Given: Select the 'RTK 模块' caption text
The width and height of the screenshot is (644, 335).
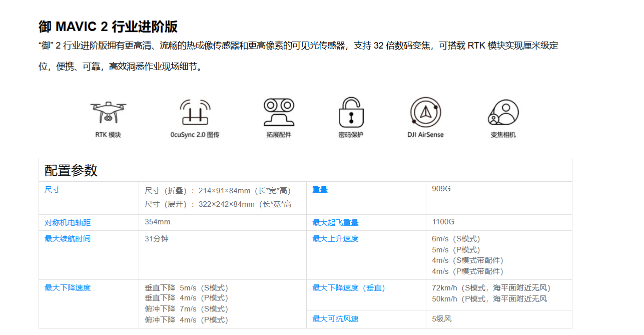Looking at the screenshot, I should tap(108, 135).
